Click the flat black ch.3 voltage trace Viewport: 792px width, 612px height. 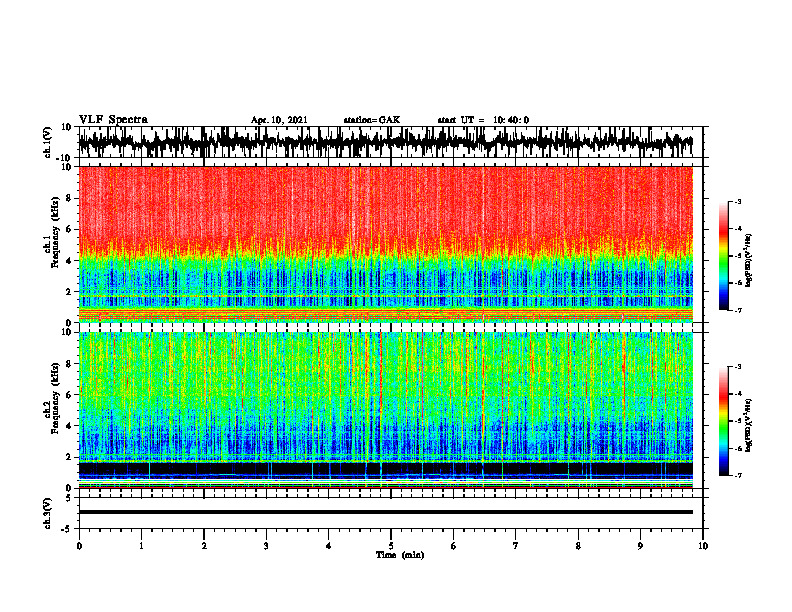[x=385, y=512]
